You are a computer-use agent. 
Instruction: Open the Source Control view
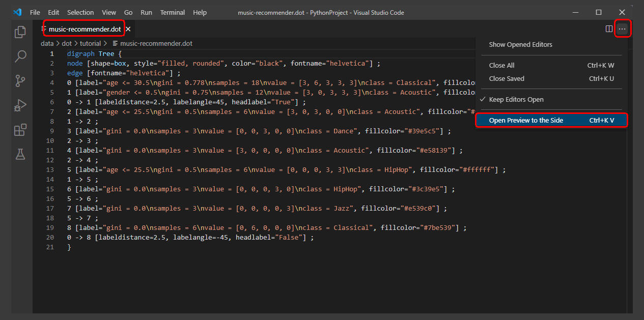[x=20, y=80]
